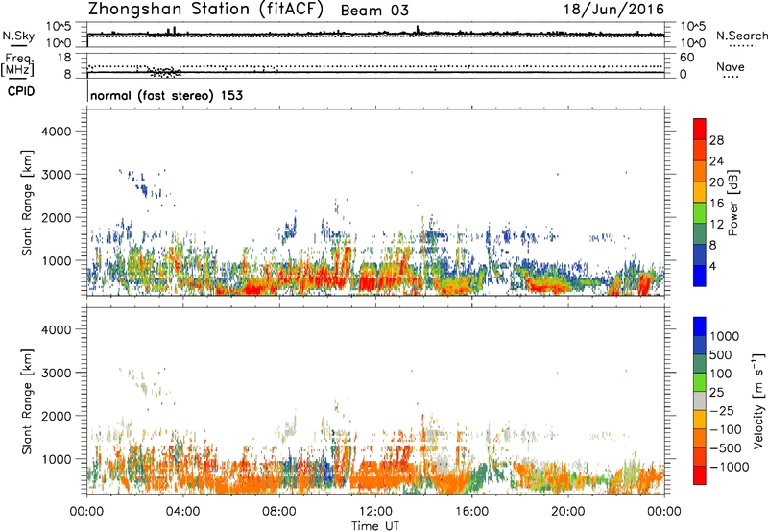The width and height of the screenshot is (768, 532).
Task: Pick the bright blue bottom segment of the power colorbar
Action: click(x=700, y=276)
